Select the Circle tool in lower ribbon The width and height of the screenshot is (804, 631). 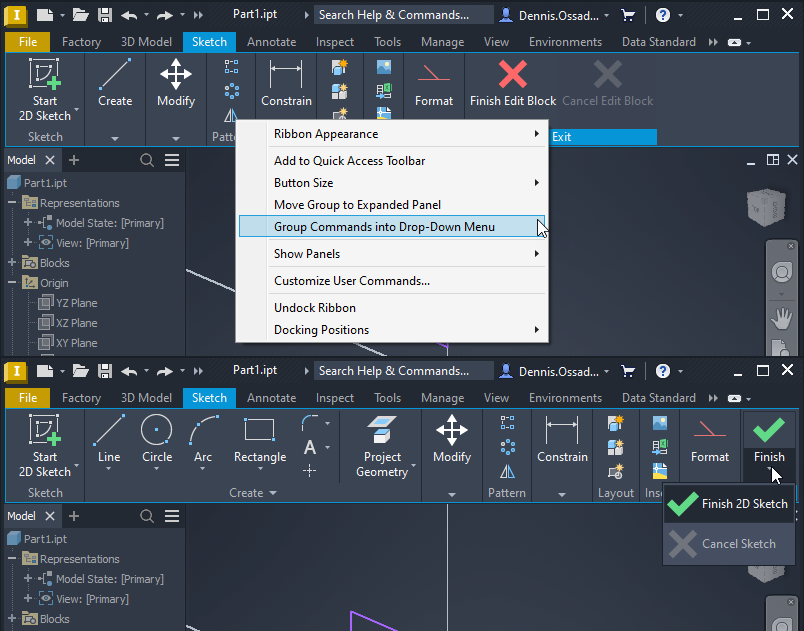pyautogui.click(x=156, y=442)
